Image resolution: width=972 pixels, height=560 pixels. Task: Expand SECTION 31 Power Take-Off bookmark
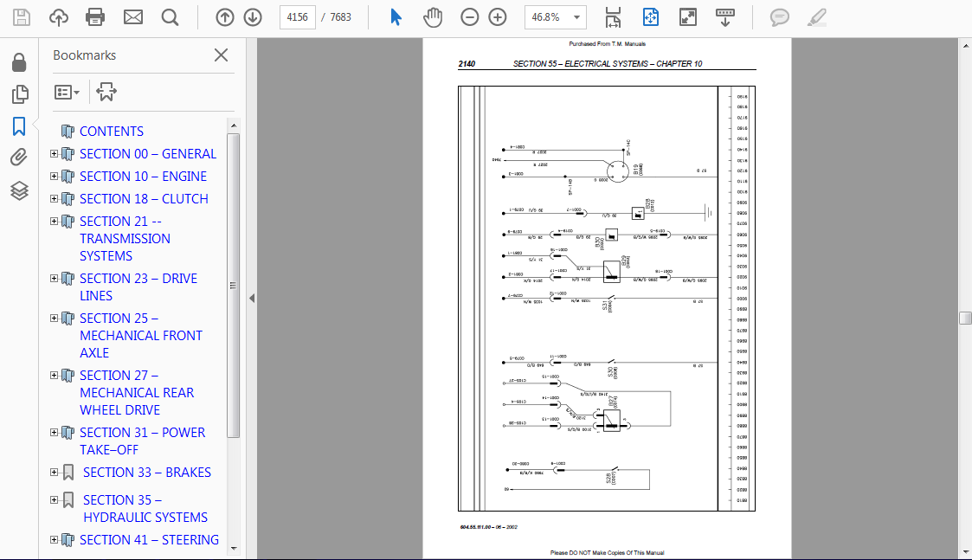tap(54, 432)
